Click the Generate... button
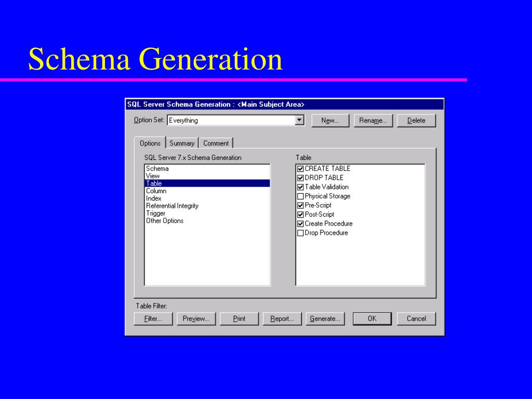 point(325,318)
